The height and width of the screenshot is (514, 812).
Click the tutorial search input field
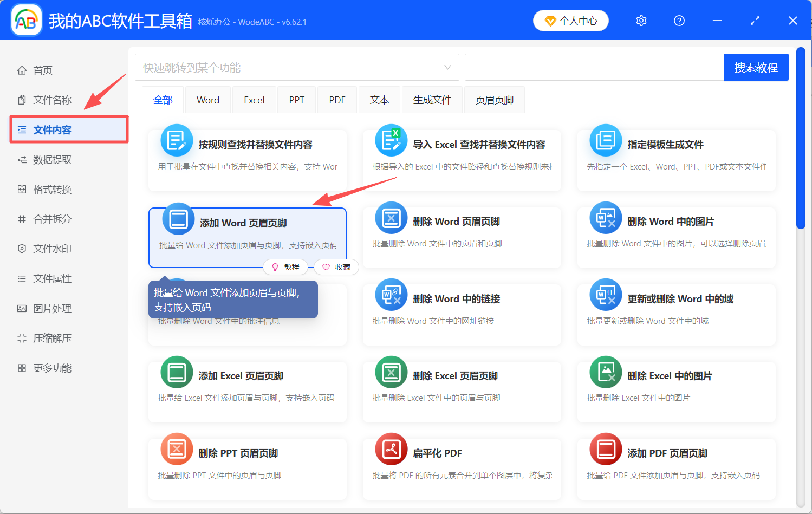[x=590, y=67]
